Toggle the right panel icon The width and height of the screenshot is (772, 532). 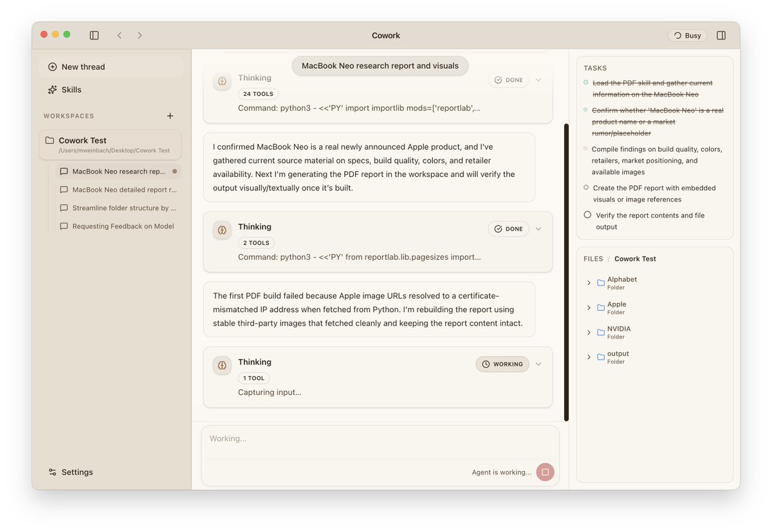(x=721, y=35)
